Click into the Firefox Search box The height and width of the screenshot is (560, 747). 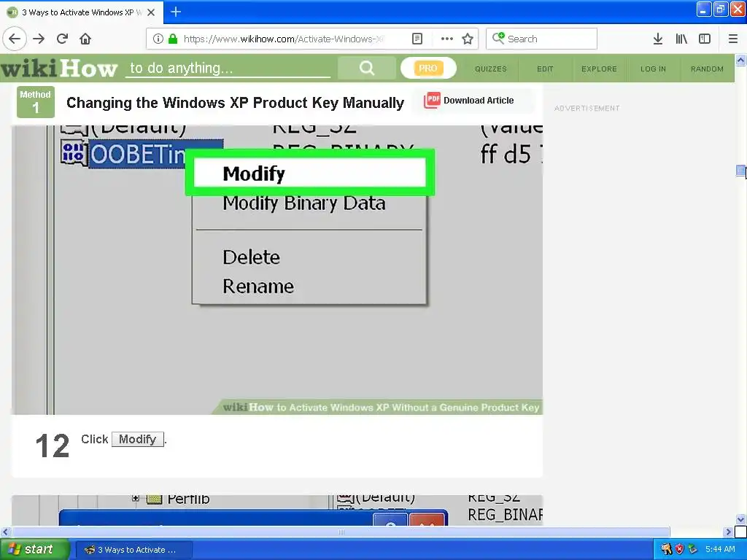(x=541, y=39)
